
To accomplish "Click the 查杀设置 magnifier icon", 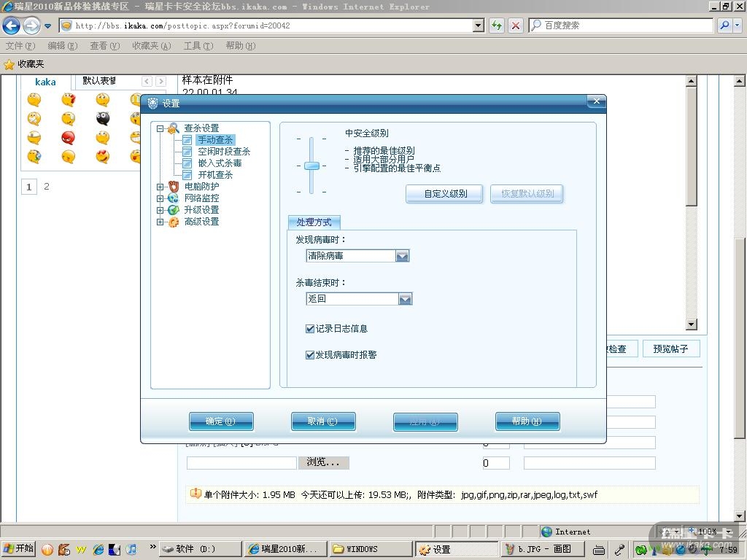I will pos(174,128).
